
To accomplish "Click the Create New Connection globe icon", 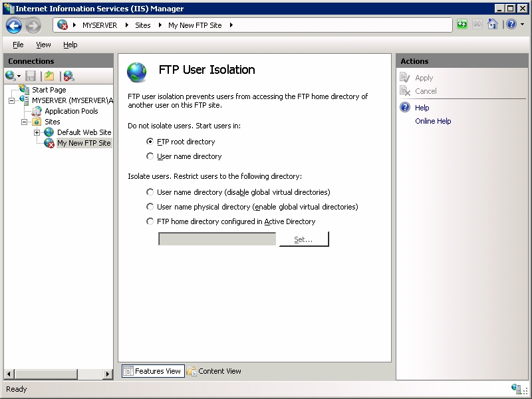I will 10,76.
